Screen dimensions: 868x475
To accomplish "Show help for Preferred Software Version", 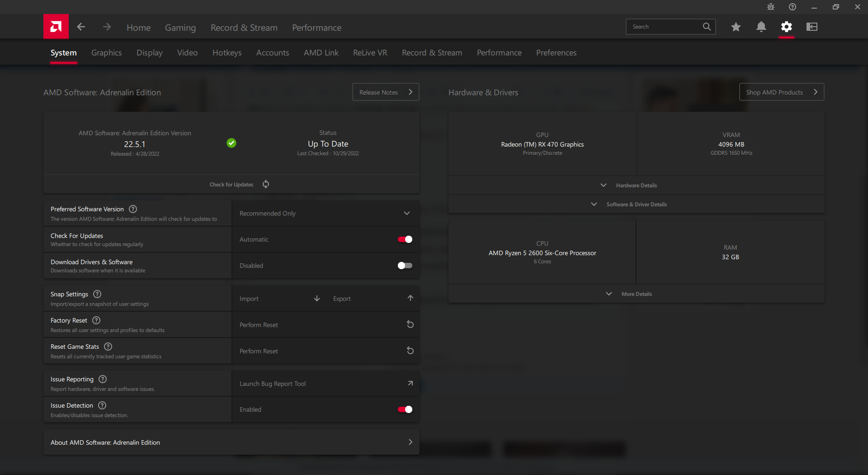I will point(133,209).
